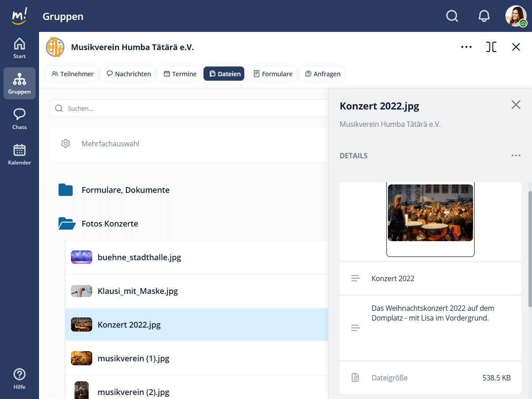Image resolution: width=532 pixels, height=399 pixels.
Task: Select Konzert 2022.jpg in file list
Action: (197, 325)
